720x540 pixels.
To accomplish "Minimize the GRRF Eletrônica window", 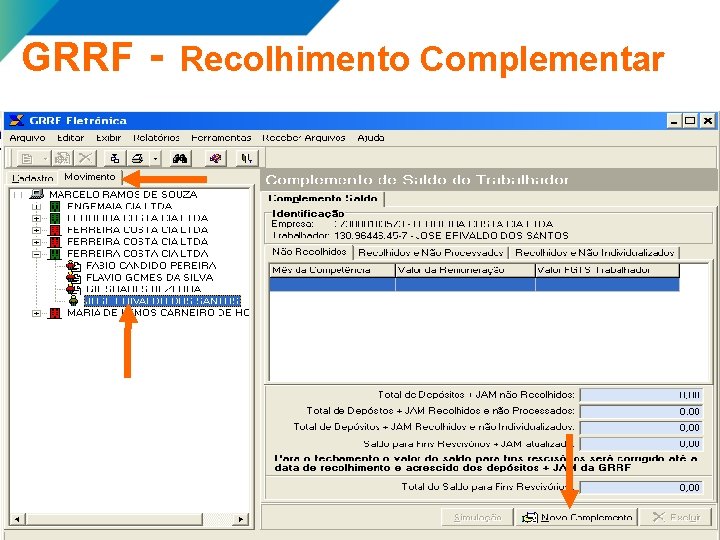I will 674,121.
